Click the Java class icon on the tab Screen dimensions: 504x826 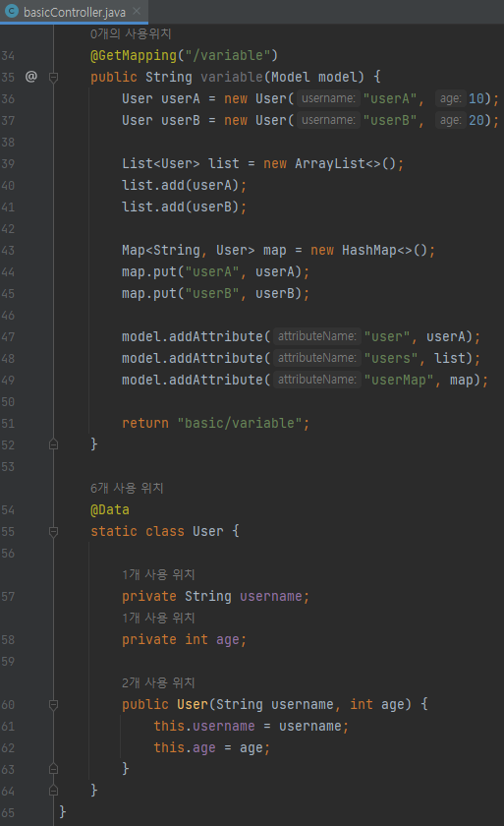tap(12, 11)
